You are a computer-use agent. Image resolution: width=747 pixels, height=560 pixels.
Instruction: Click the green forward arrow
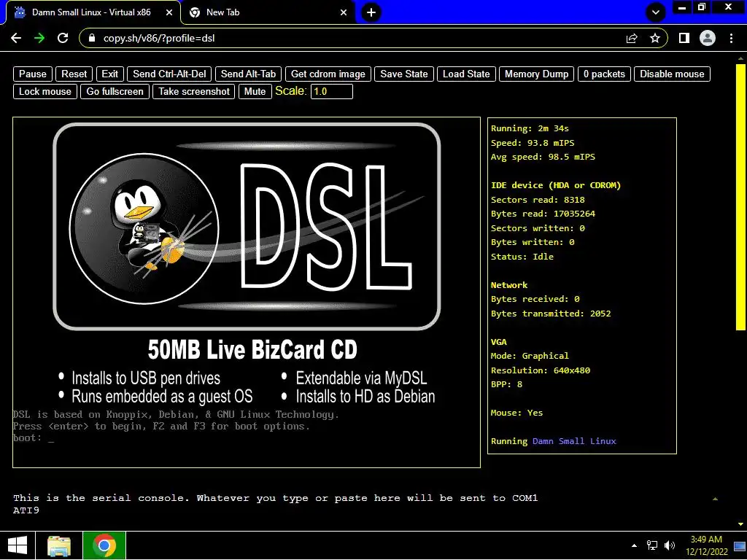click(39, 38)
